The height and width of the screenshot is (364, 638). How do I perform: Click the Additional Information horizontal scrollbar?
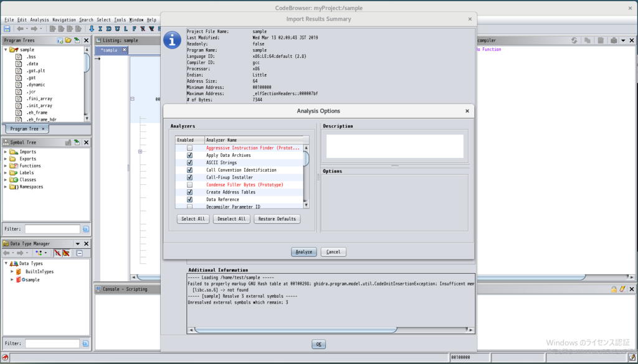[x=330, y=330]
